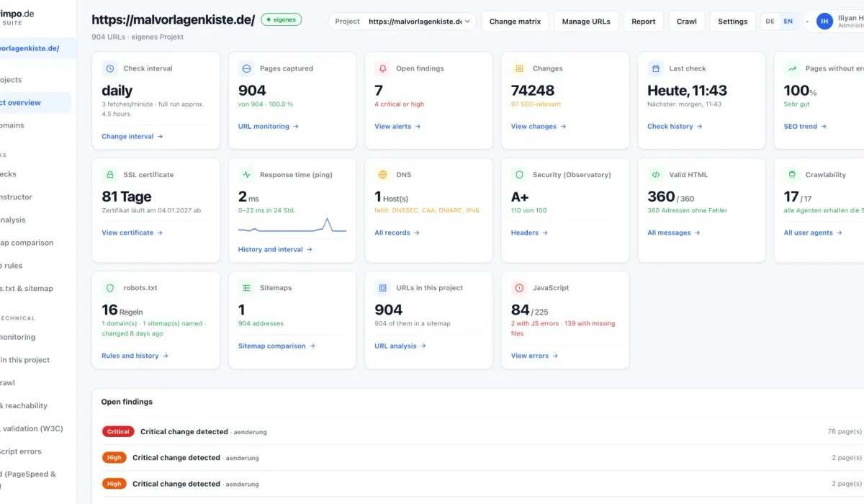864x504 pixels.
Task: Click the View alerts link
Action: [x=397, y=126]
